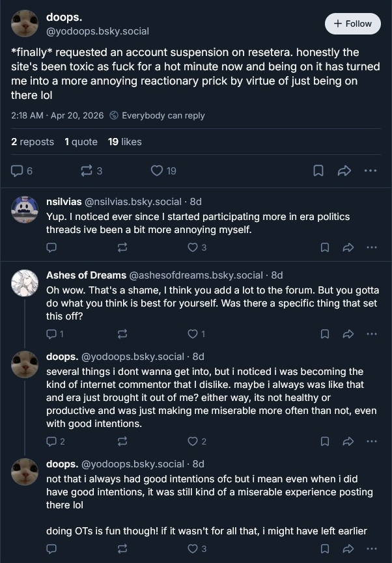Share the main post via arrow icon
The width and height of the screenshot is (392, 563).
tap(344, 171)
